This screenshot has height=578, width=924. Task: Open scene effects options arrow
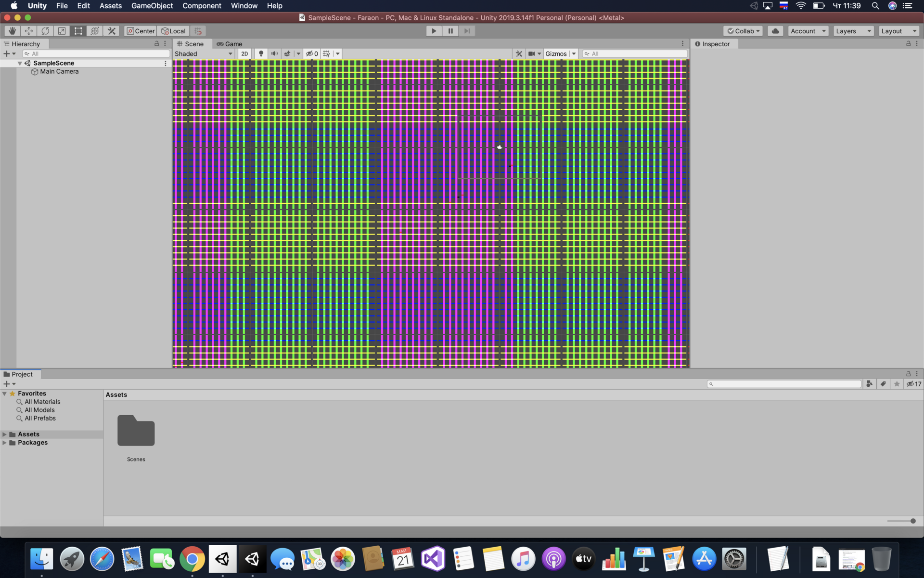tap(298, 53)
